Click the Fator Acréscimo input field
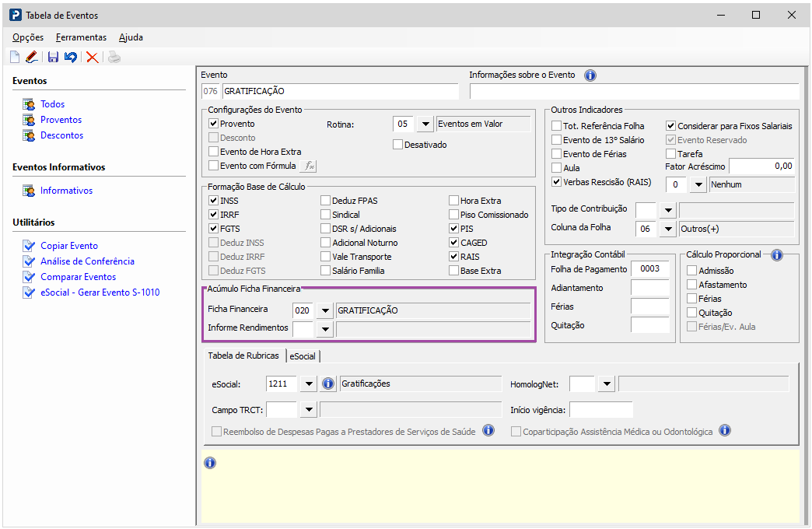 click(x=761, y=166)
